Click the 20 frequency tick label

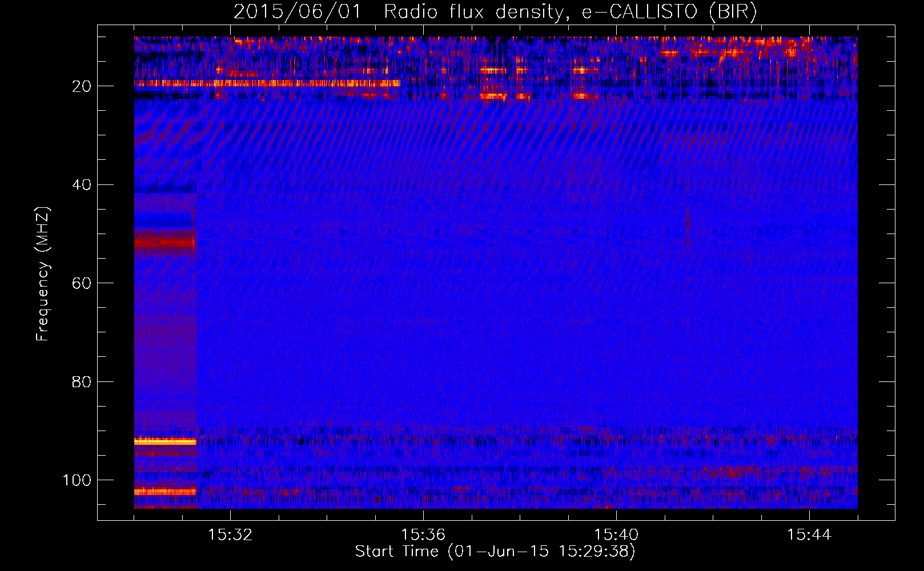coord(82,86)
